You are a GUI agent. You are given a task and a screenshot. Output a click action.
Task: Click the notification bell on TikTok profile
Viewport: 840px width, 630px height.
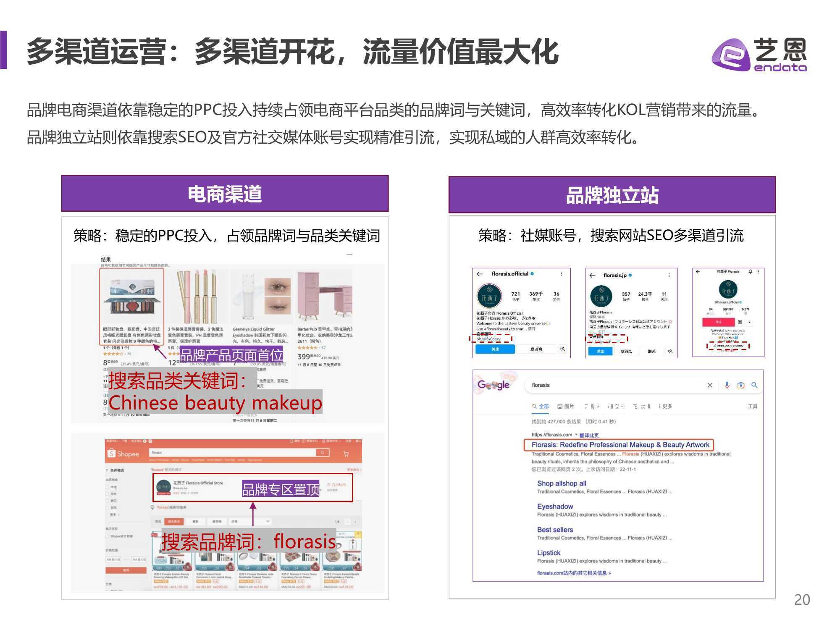pyautogui.click(x=751, y=272)
